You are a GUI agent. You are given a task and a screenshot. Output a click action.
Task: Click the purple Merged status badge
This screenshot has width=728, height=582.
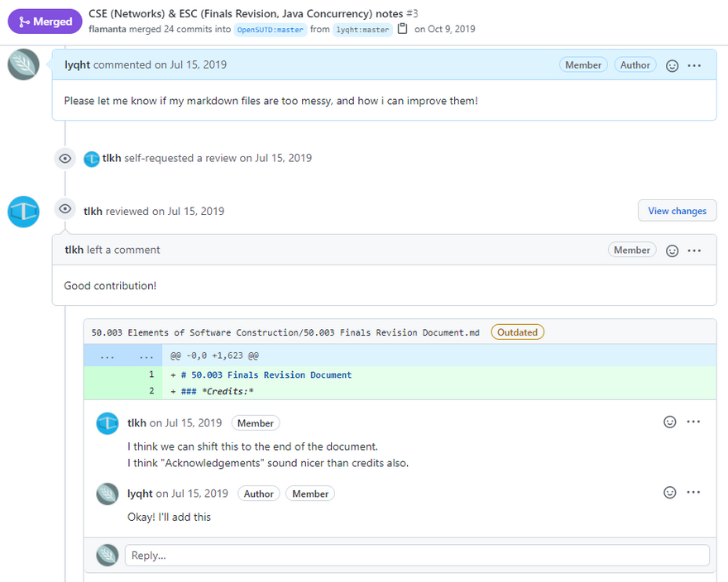point(45,21)
